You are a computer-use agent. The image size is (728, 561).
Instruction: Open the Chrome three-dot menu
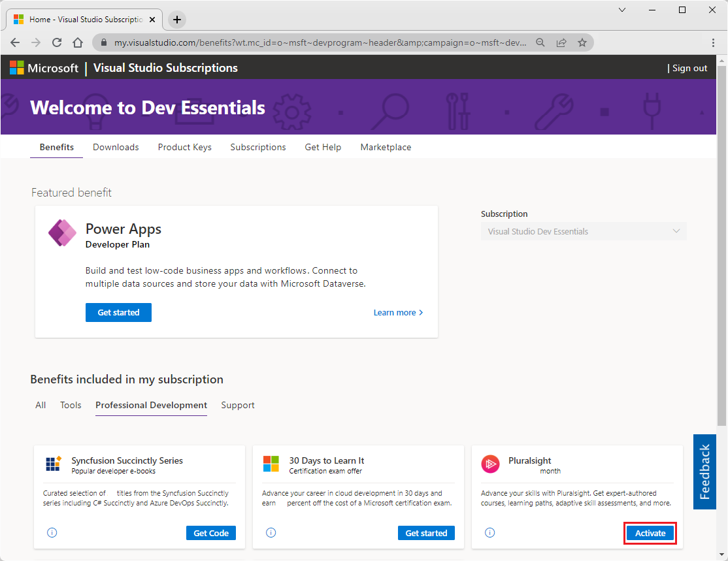click(713, 42)
